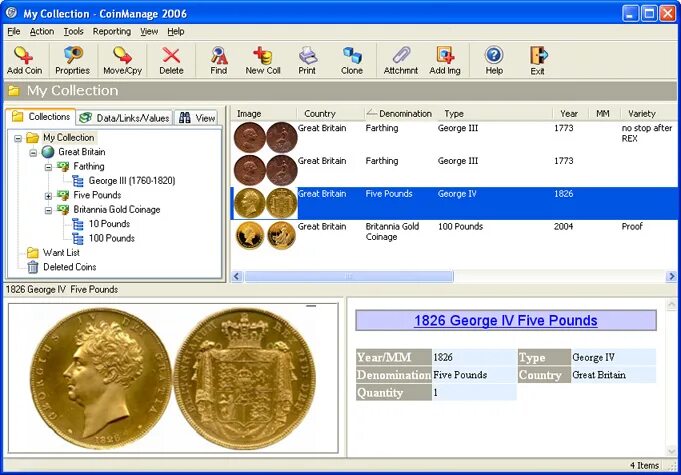Collapse the Farthing tree node
Screen dimensions: 681x475
(x=48, y=167)
